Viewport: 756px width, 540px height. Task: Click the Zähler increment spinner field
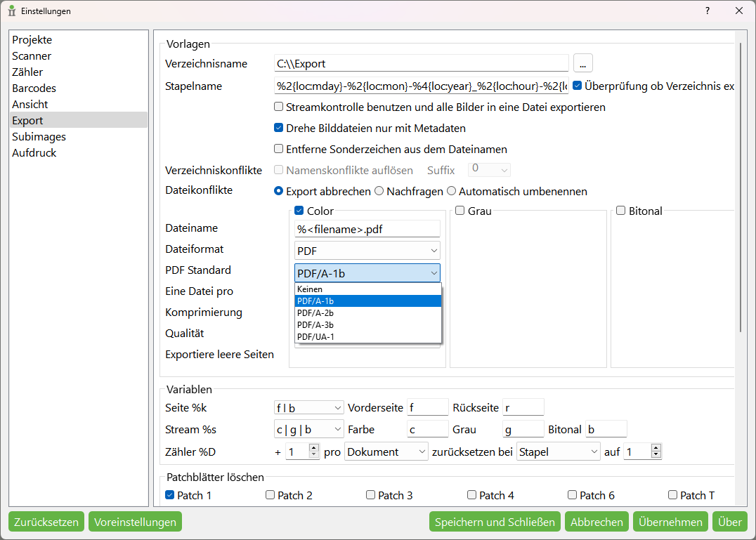click(x=302, y=452)
